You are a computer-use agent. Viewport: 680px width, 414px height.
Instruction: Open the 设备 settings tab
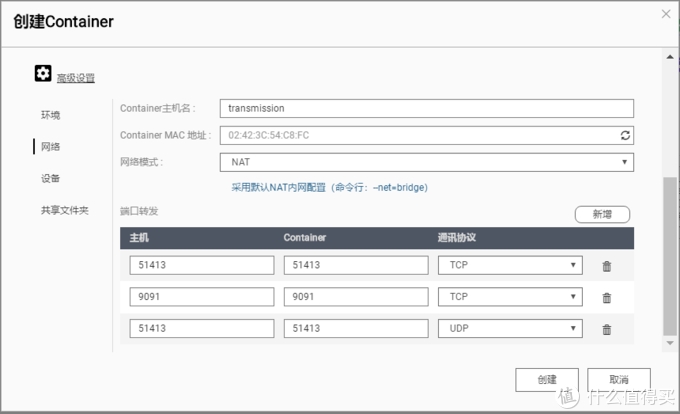pyautogui.click(x=50, y=178)
